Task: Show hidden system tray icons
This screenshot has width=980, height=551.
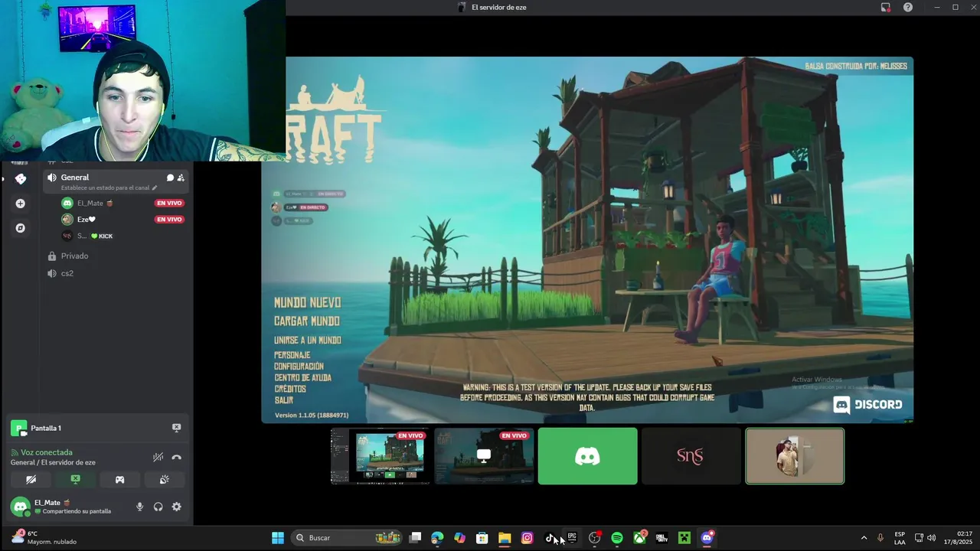Action: click(864, 538)
